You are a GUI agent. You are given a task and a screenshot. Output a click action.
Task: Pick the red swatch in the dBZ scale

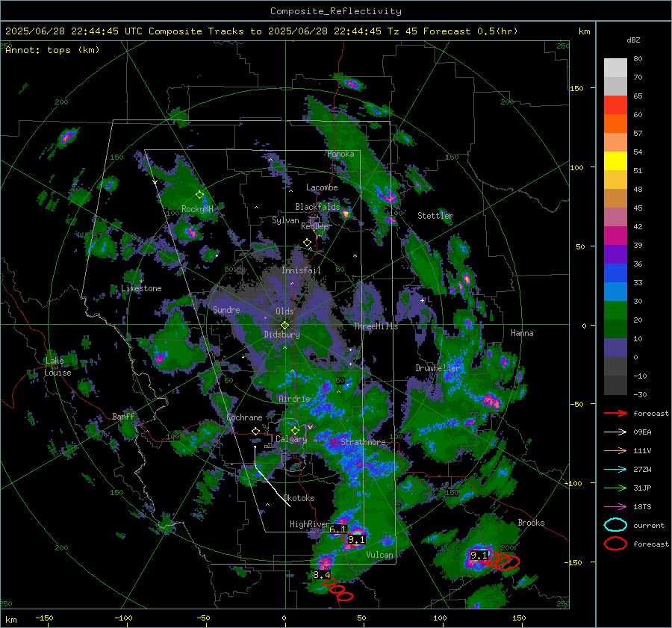(615, 105)
